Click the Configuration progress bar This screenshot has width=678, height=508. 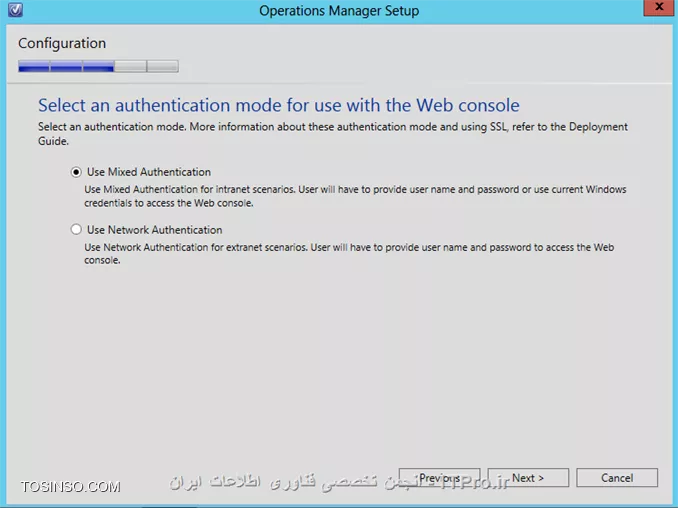click(x=98, y=67)
